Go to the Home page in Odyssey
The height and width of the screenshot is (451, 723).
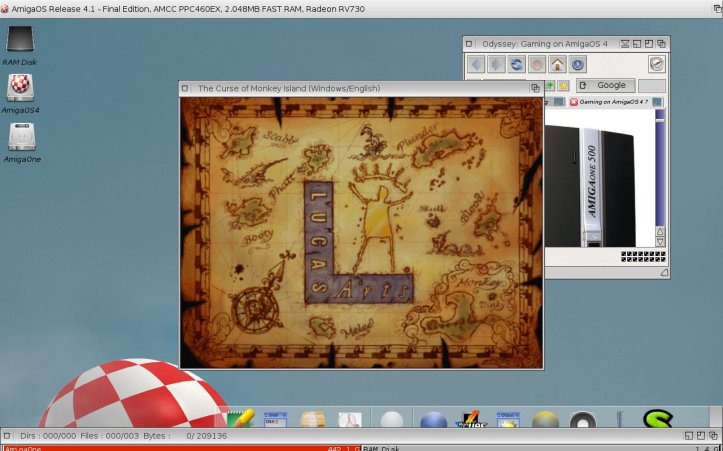tap(557, 64)
